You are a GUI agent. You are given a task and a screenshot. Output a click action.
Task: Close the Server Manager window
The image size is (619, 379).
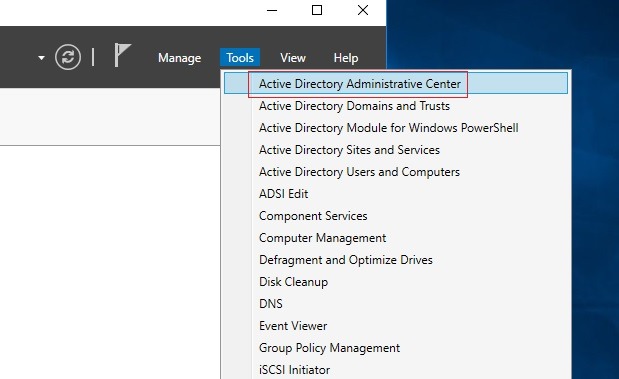[x=363, y=10]
